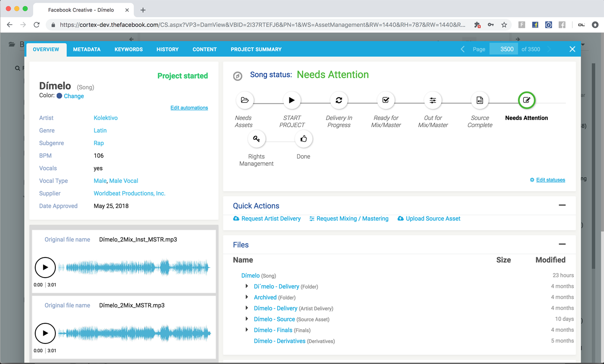
Task: Go to next page arrow
Action: point(549,49)
